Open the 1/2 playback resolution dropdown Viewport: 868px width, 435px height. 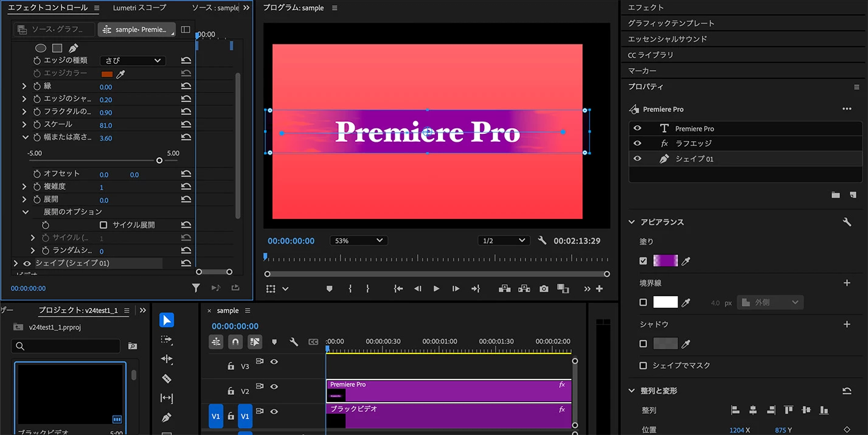504,241
